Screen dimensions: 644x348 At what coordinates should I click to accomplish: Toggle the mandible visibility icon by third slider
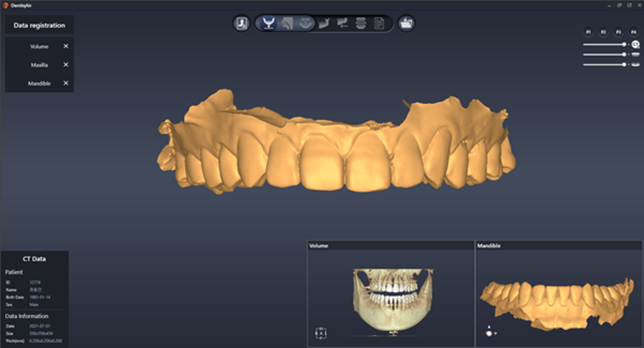[636, 64]
